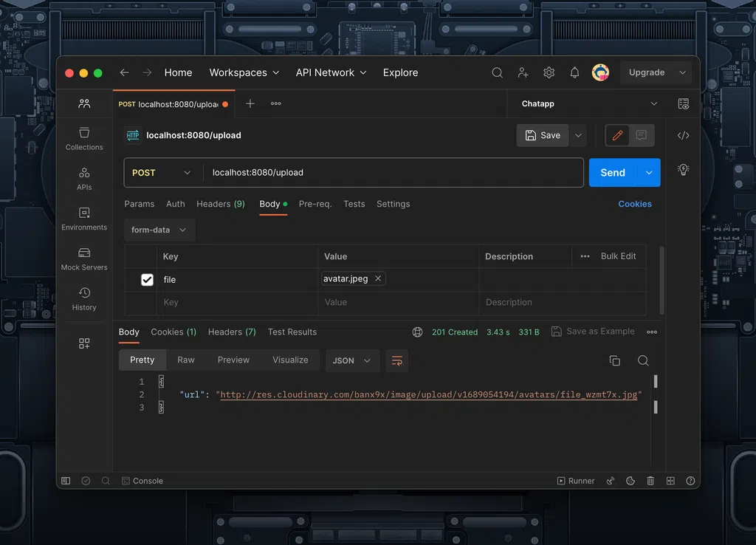This screenshot has width=756, height=545.
Task: Switch to the Auth tab
Action: [176, 204]
